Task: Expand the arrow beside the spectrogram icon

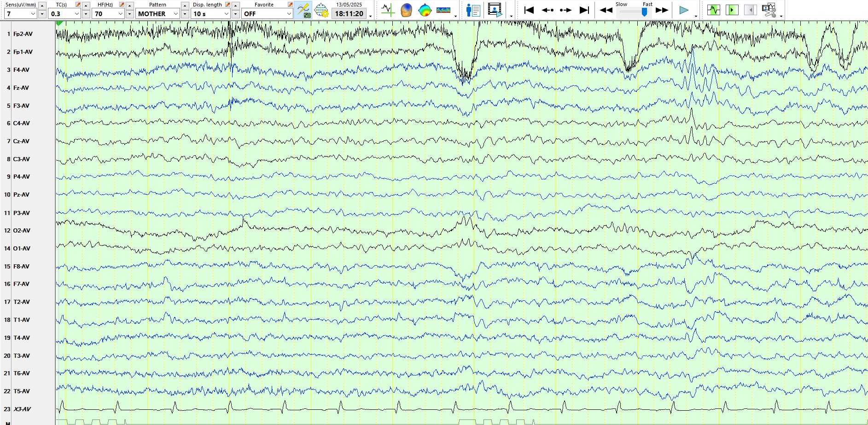Action: click(x=456, y=16)
